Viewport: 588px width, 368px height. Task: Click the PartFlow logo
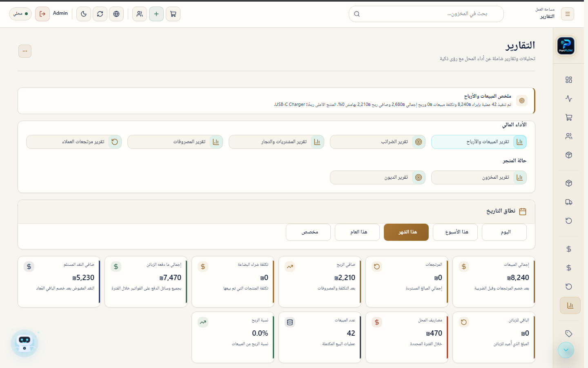pyautogui.click(x=566, y=45)
